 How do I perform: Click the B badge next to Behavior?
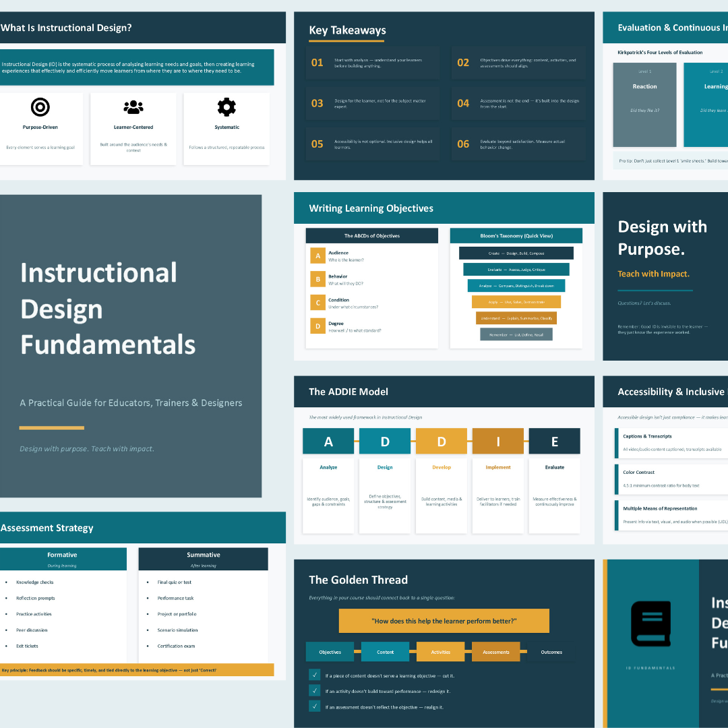tap(319, 280)
